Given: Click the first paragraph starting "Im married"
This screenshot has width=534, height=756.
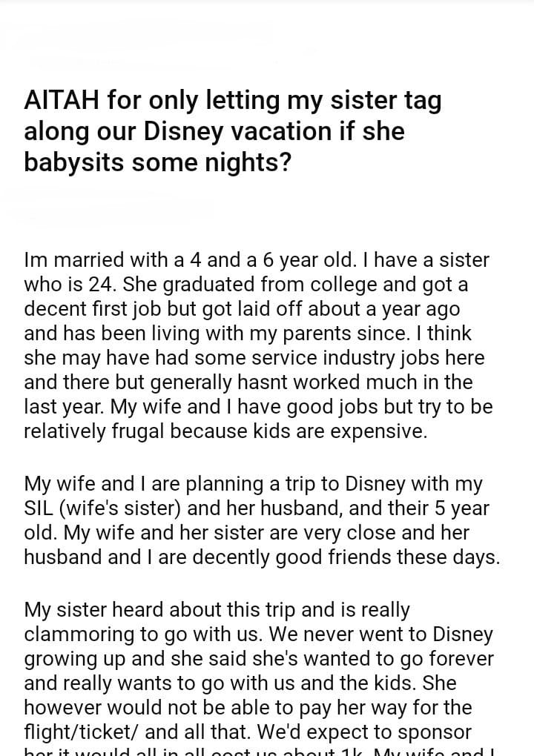Looking at the screenshot, I should pyautogui.click(x=257, y=345).
